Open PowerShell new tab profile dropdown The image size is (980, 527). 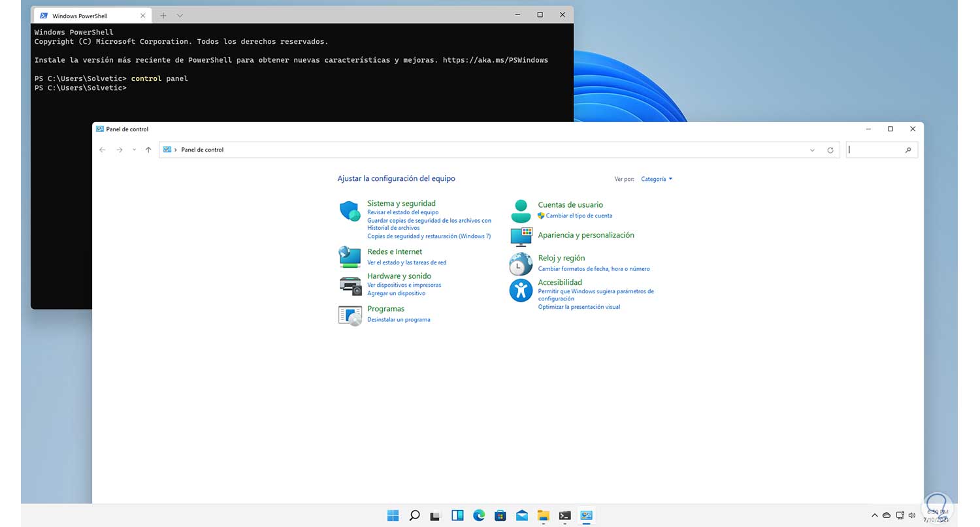point(180,15)
